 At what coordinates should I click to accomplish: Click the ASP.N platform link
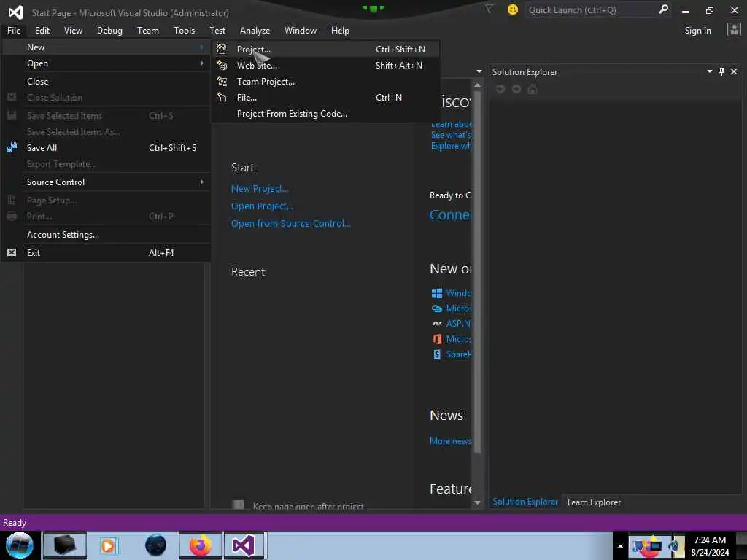[x=458, y=323]
